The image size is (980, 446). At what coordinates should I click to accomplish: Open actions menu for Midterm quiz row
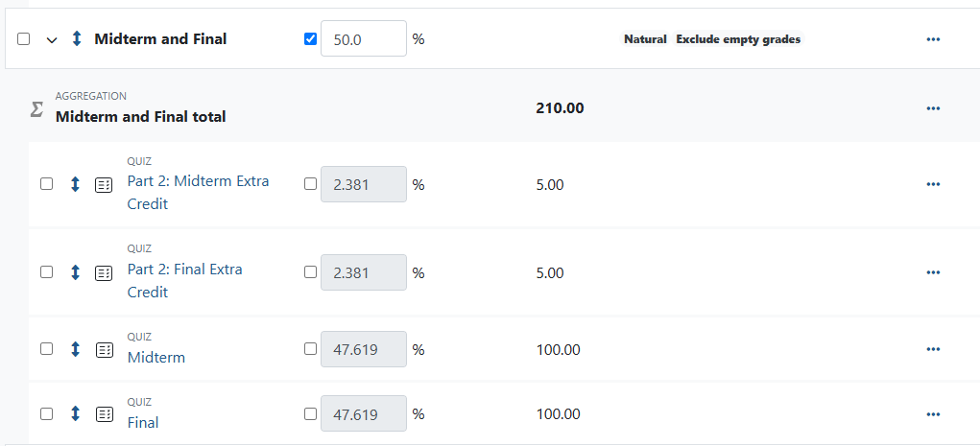[x=933, y=349]
